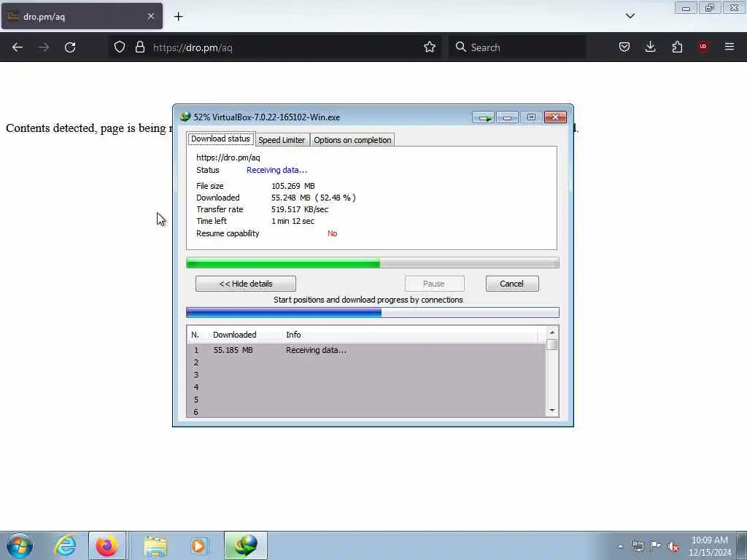This screenshot has width=747, height=560.
Task: Launch Internet Explorer from taskbar
Action: click(65, 545)
